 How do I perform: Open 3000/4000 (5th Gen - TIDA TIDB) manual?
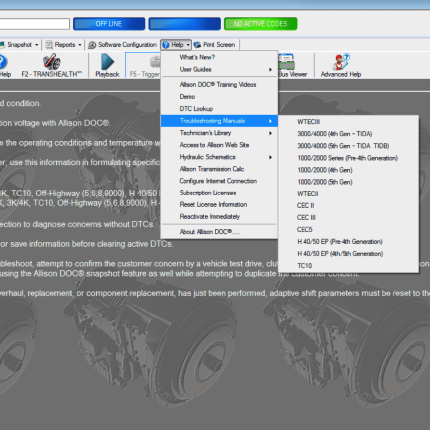(348, 146)
